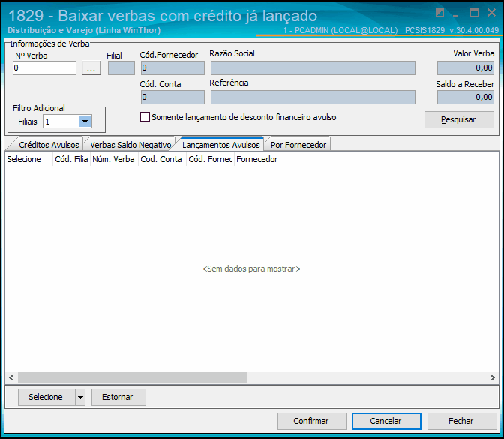Enable Somente lançamento de desconto financeiro avulso
504x439 pixels.
pos(145,117)
